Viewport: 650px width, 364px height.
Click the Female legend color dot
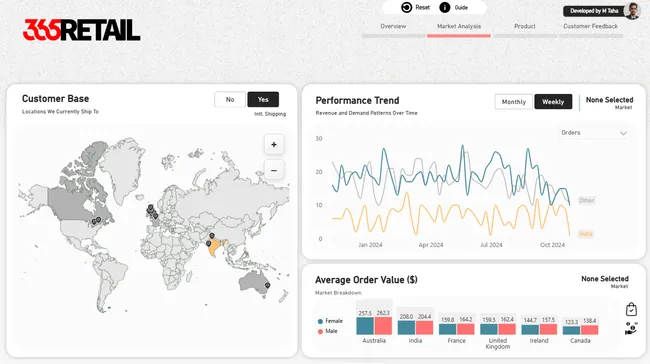320,321
